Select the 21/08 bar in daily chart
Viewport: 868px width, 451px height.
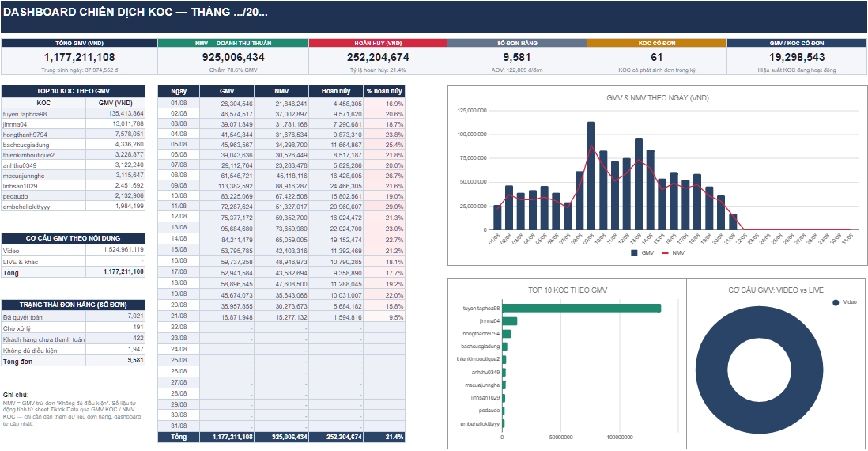coord(733,222)
